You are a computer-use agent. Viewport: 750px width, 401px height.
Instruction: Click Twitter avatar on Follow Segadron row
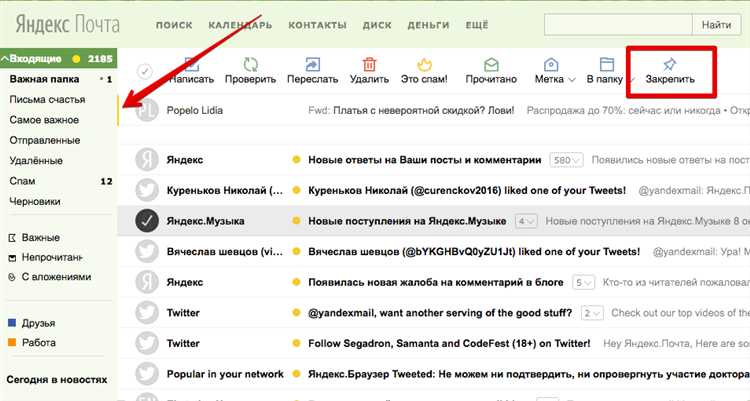coord(147,344)
